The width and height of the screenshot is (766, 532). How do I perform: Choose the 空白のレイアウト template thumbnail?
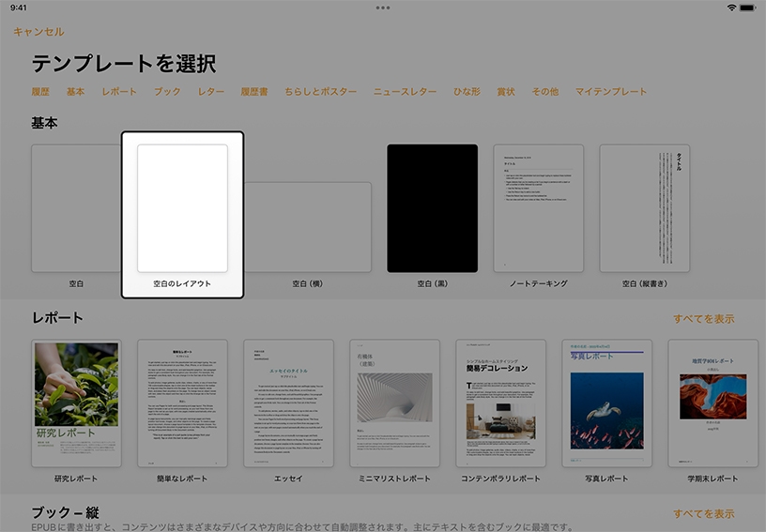(x=182, y=208)
